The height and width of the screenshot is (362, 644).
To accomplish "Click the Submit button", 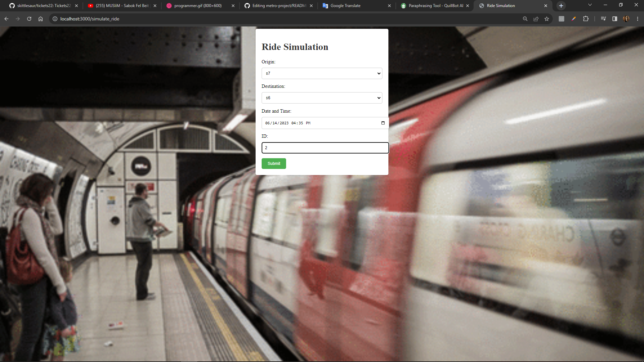I will click(274, 164).
